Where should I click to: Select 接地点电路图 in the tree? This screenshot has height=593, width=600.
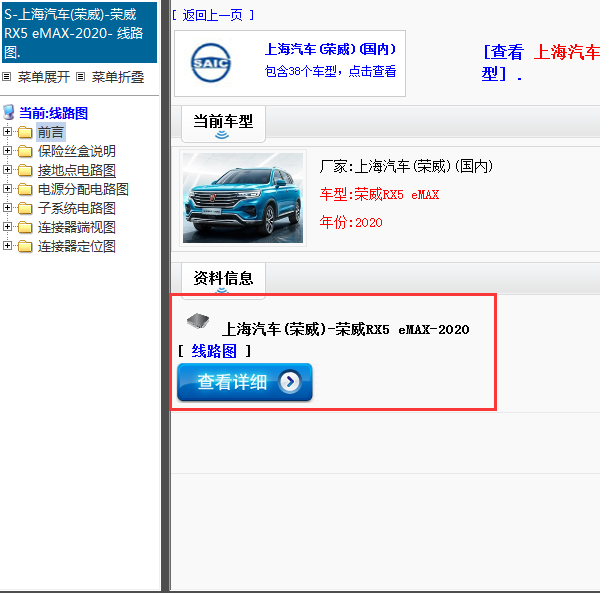click(77, 170)
